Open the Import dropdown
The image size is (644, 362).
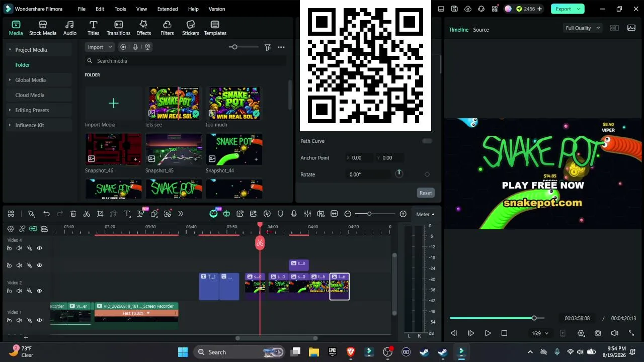click(x=99, y=47)
